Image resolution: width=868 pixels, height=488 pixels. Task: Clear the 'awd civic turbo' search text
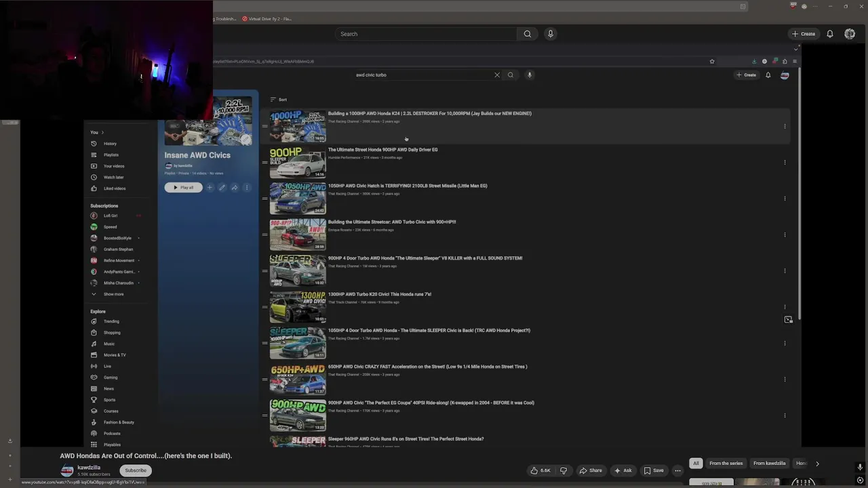point(496,75)
